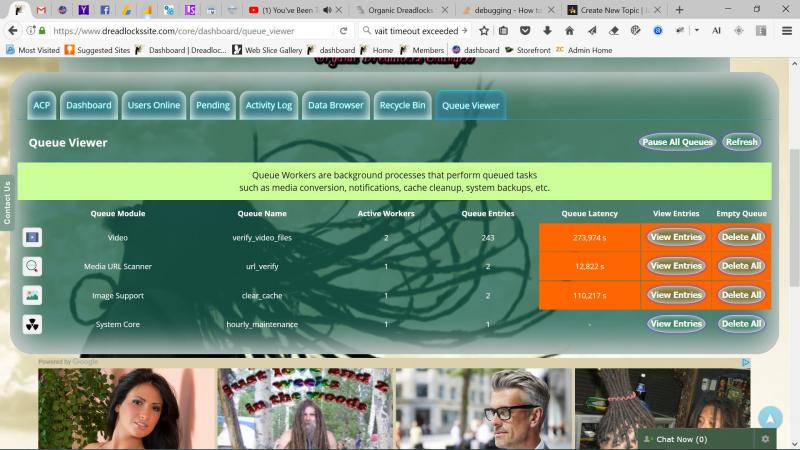
Task: Open the Recycle Bin tab
Action: coord(403,105)
